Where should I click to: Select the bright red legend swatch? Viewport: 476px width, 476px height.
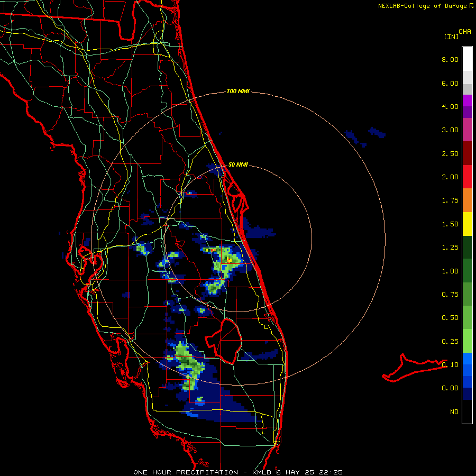pyautogui.click(x=467, y=177)
